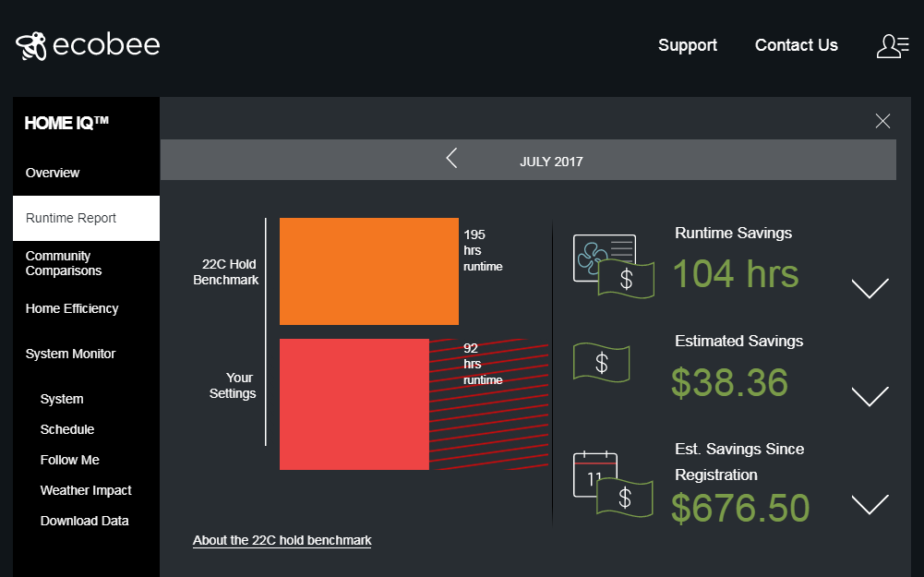This screenshot has height=577, width=924.
Task: Expand the Runtime Savings details chevron
Action: [x=870, y=288]
